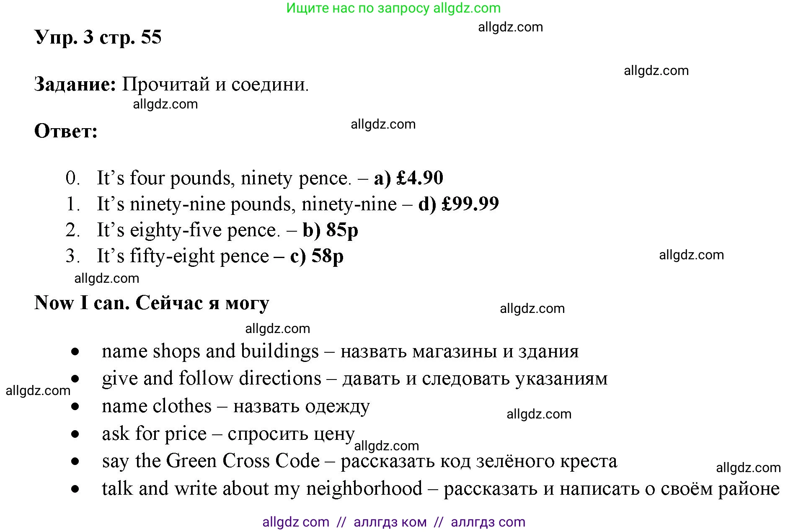Viewport: 788px width, 532px height.
Task: Select the bold answer "d) £99.99"
Action: tap(459, 204)
